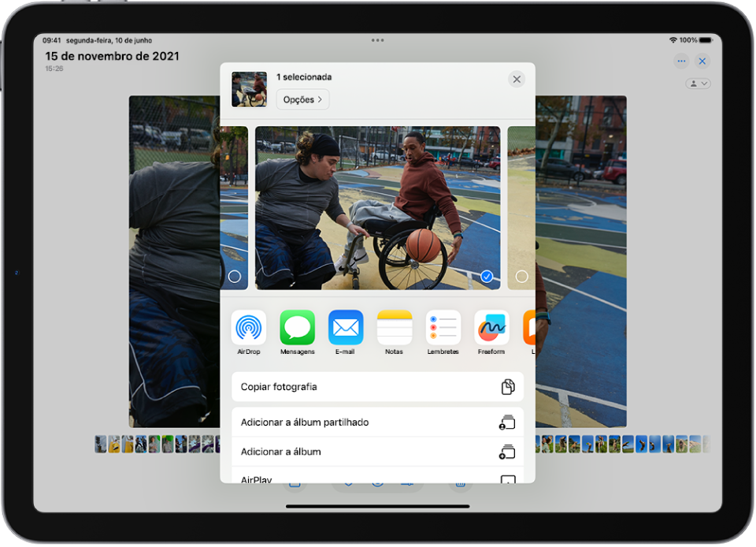Choose Copiar fotografia action
756x547 pixels.
pos(377,387)
